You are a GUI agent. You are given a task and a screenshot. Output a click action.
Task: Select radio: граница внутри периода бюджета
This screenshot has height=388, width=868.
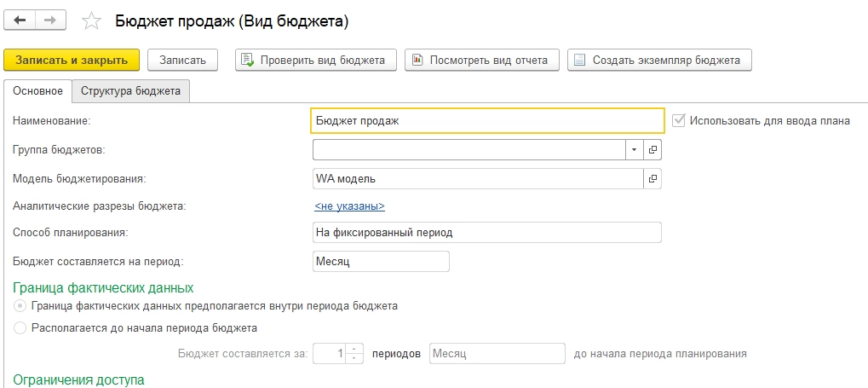(20, 305)
